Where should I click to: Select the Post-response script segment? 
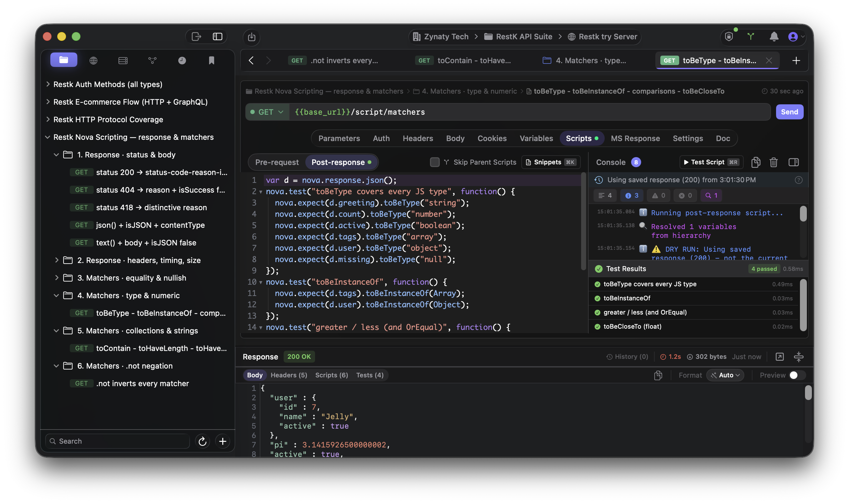[x=341, y=162]
